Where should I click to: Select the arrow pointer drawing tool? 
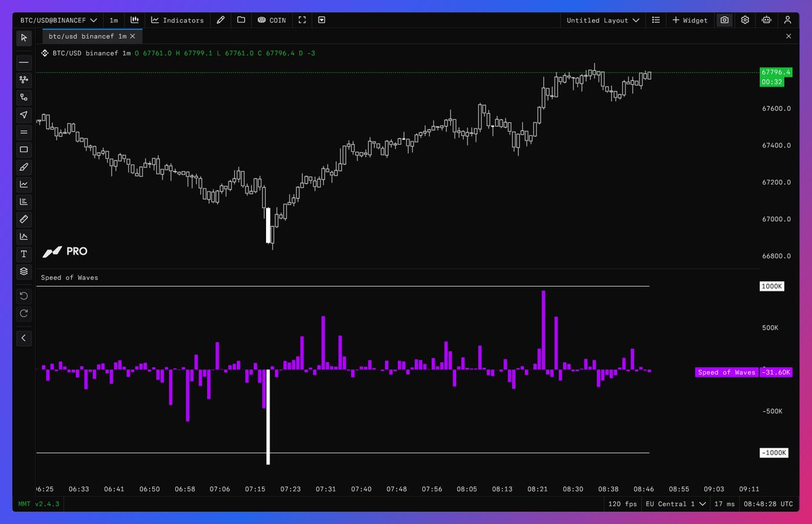pos(24,114)
